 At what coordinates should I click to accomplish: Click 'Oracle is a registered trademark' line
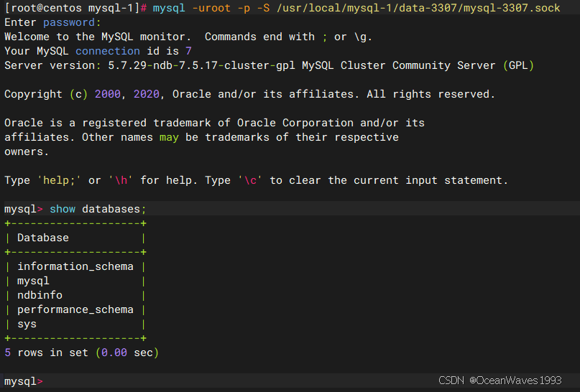(x=215, y=123)
